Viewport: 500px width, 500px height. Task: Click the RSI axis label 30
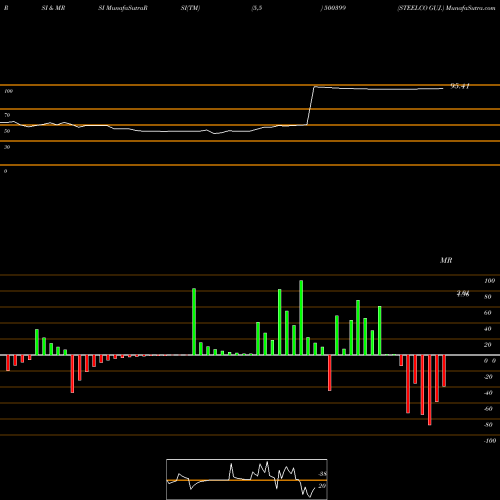tap(7, 147)
